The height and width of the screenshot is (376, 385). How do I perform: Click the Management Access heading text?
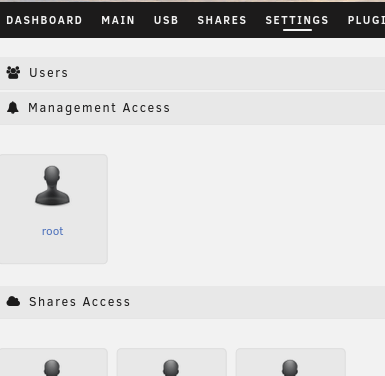99,108
